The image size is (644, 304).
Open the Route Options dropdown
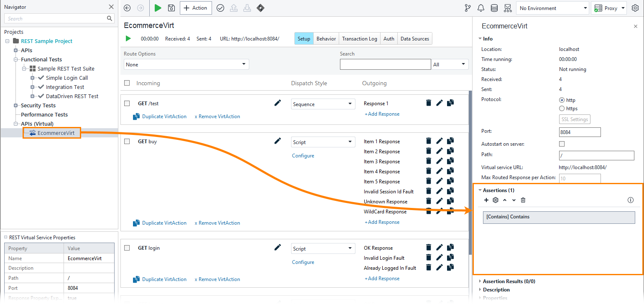point(186,64)
